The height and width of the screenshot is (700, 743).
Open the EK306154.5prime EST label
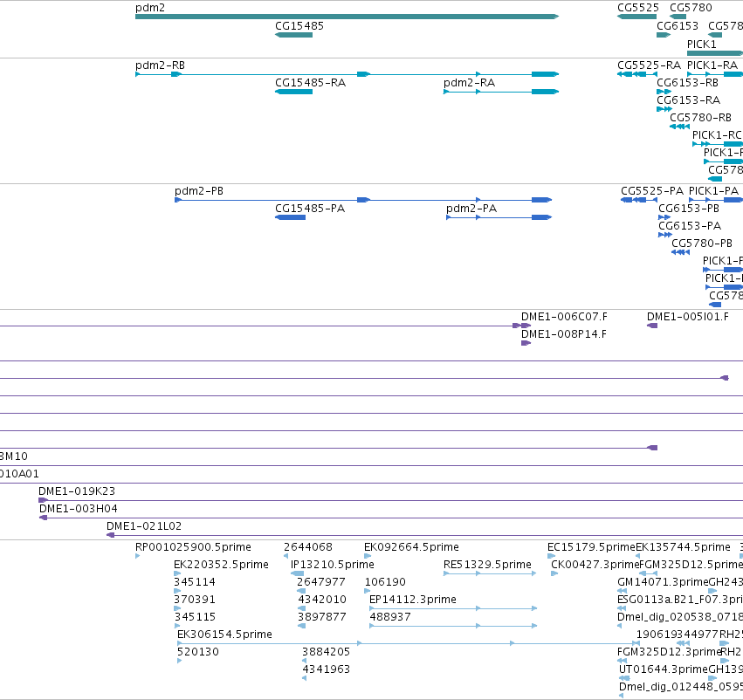(x=224, y=635)
